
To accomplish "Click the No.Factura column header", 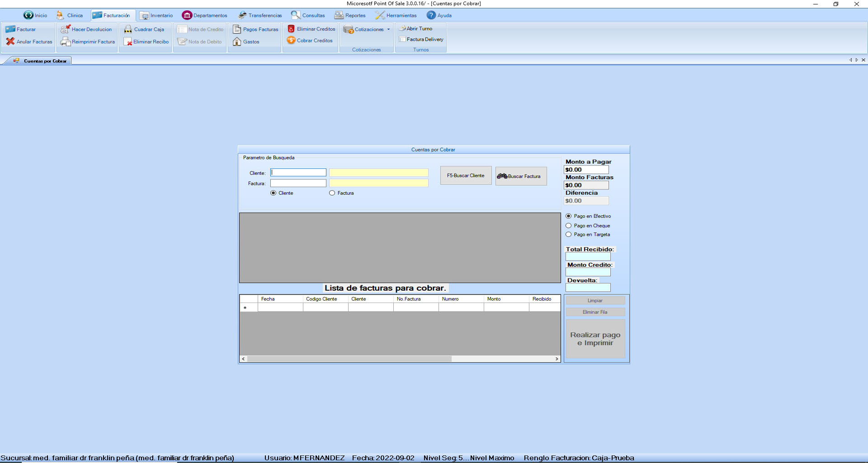I will (x=416, y=299).
